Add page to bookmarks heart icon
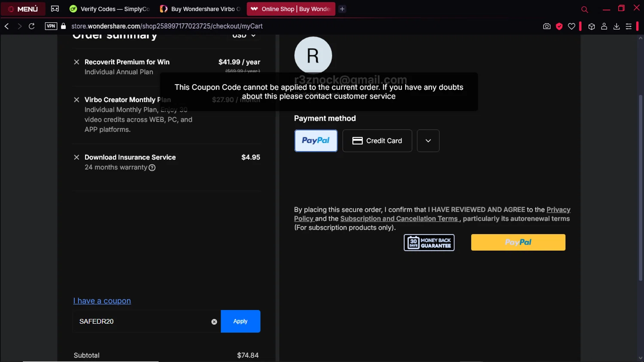Image resolution: width=644 pixels, height=362 pixels. pyautogui.click(x=571, y=26)
